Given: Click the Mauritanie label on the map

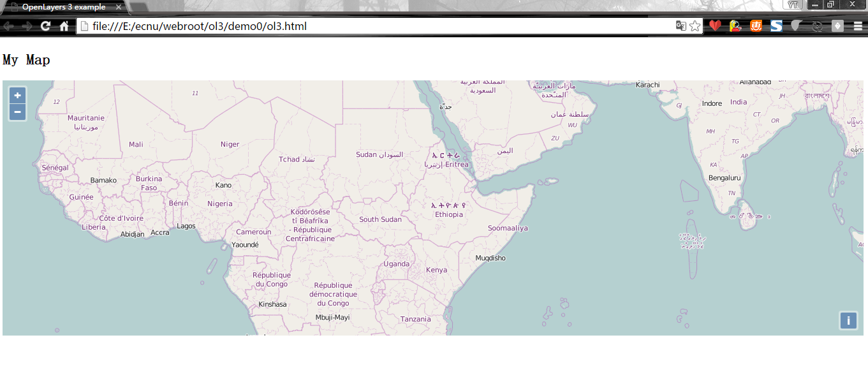Looking at the screenshot, I should [x=86, y=118].
